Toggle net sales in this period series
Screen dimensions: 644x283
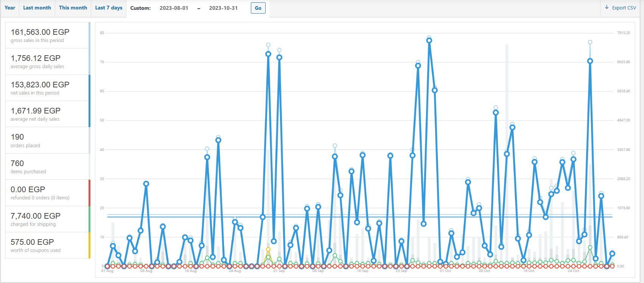point(48,88)
